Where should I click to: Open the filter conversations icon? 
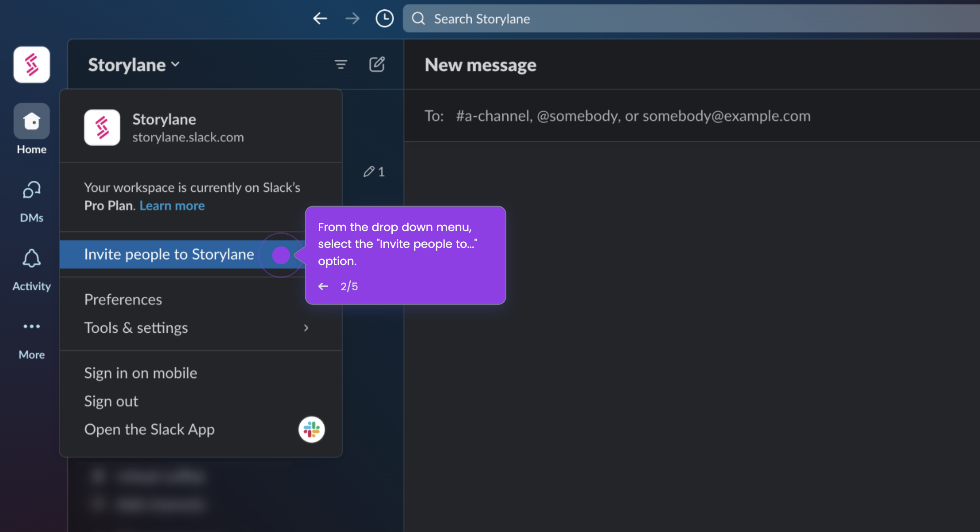click(341, 65)
